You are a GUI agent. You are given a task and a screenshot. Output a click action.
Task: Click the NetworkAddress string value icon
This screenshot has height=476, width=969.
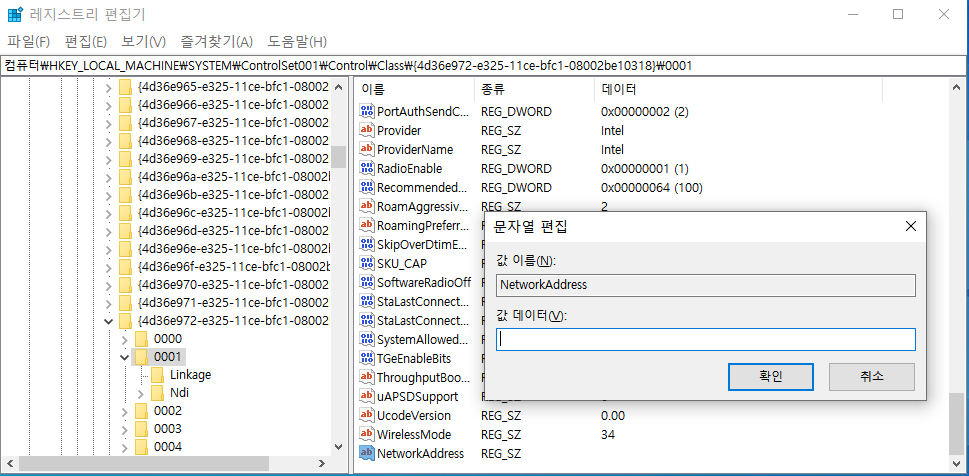[367, 453]
